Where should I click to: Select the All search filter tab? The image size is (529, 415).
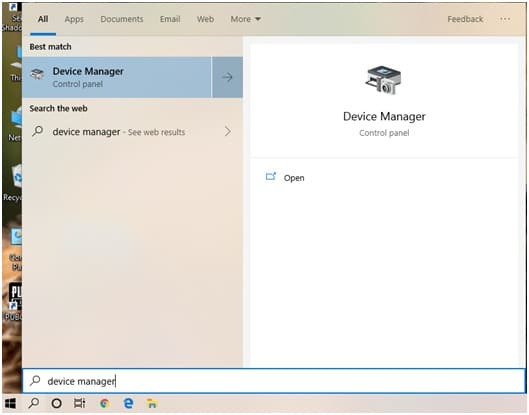coord(43,19)
